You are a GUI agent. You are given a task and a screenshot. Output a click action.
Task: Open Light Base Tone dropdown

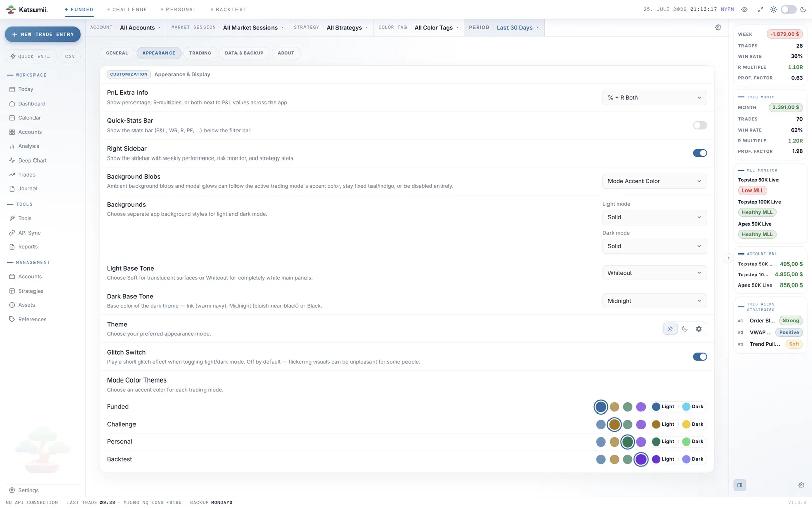(x=655, y=273)
